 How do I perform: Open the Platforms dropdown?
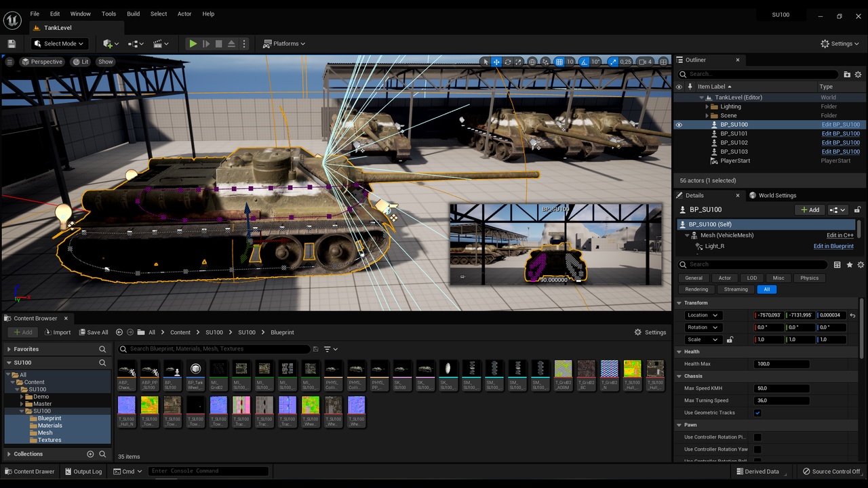pyautogui.click(x=284, y=43)
